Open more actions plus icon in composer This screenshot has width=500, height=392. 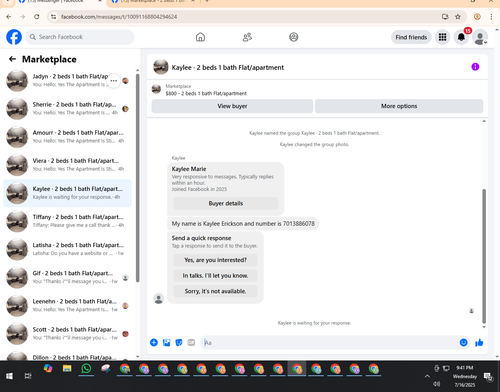(154, 343)
